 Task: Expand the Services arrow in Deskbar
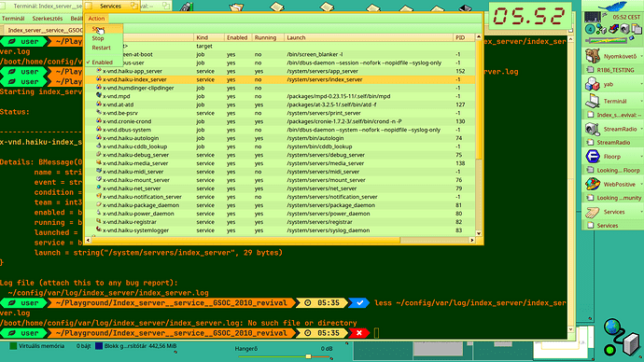coord(641,212)
